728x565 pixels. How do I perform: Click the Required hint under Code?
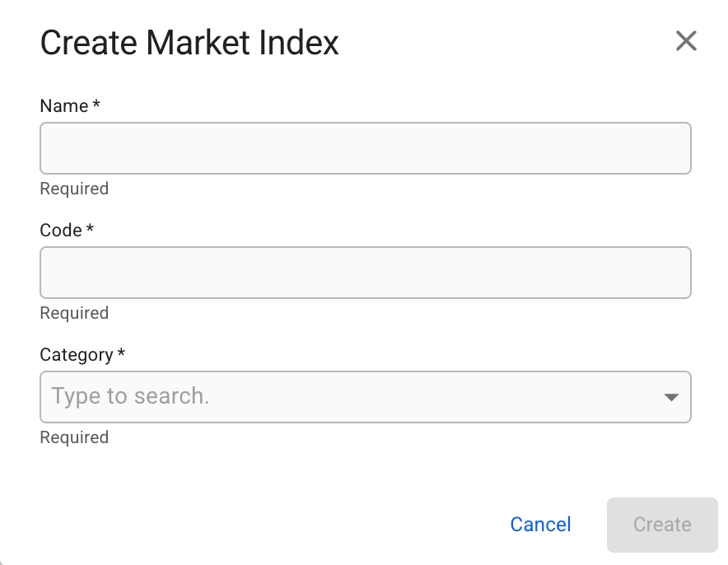pyautogui.click(x=74, y=313)
